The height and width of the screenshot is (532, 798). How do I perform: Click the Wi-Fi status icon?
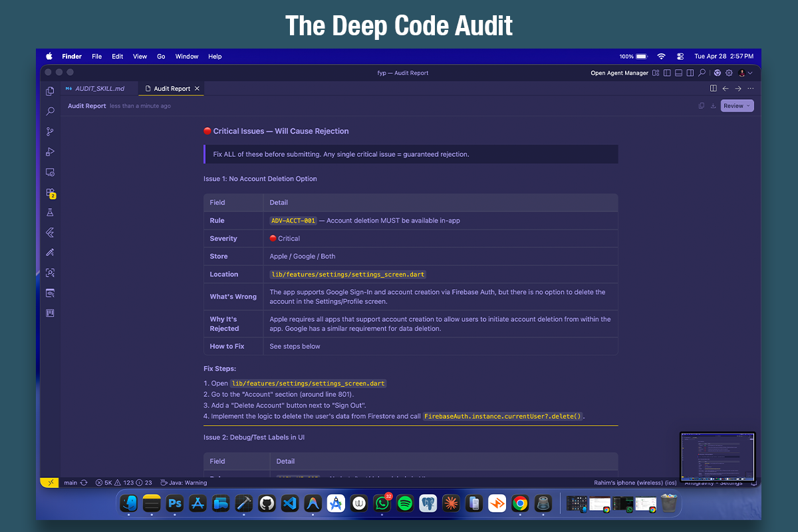(x=661, y=57)
